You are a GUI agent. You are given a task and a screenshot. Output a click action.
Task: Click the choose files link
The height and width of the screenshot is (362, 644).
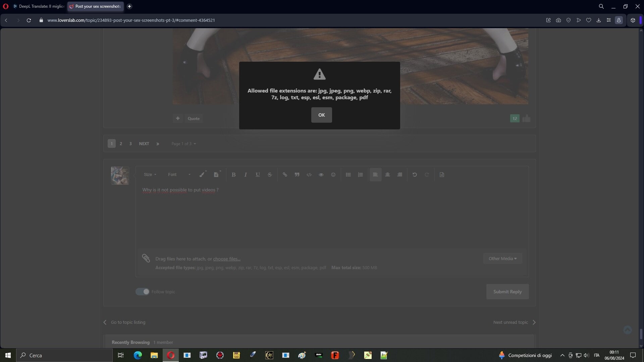click(x=227, y=259)
